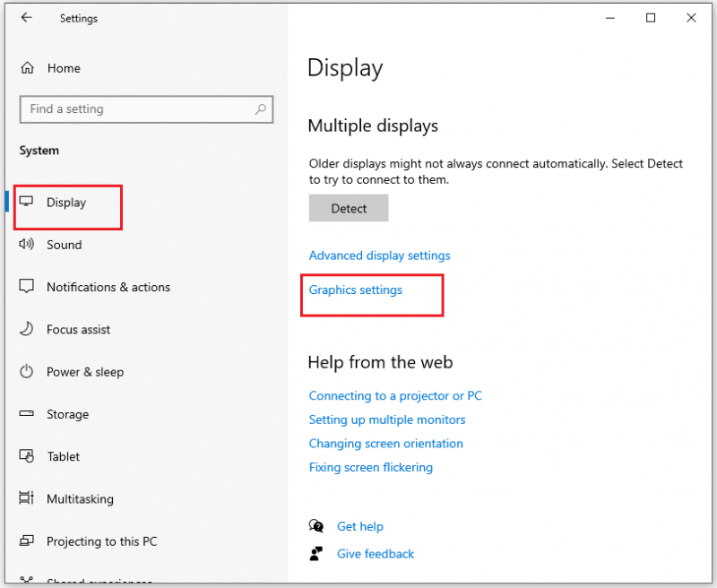This screenshot has height=588, width=717.
Task: Click the Get help chat icon
Action: coord(316,526)
